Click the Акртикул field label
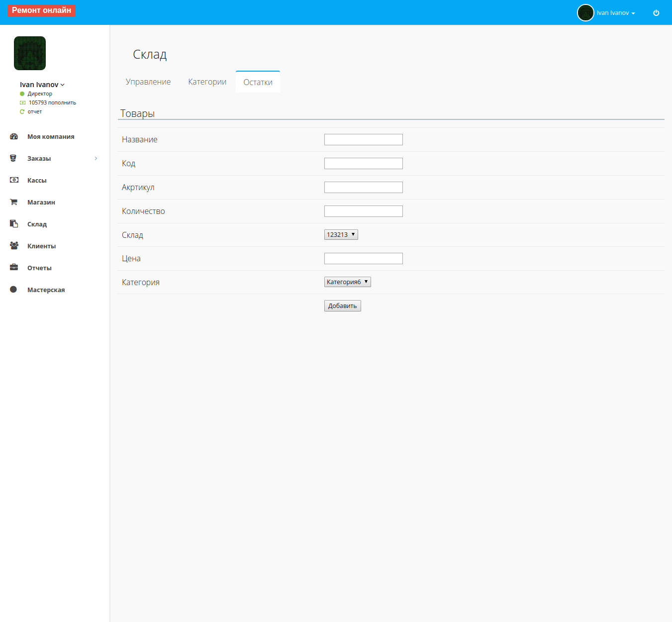 click(138, 188)
